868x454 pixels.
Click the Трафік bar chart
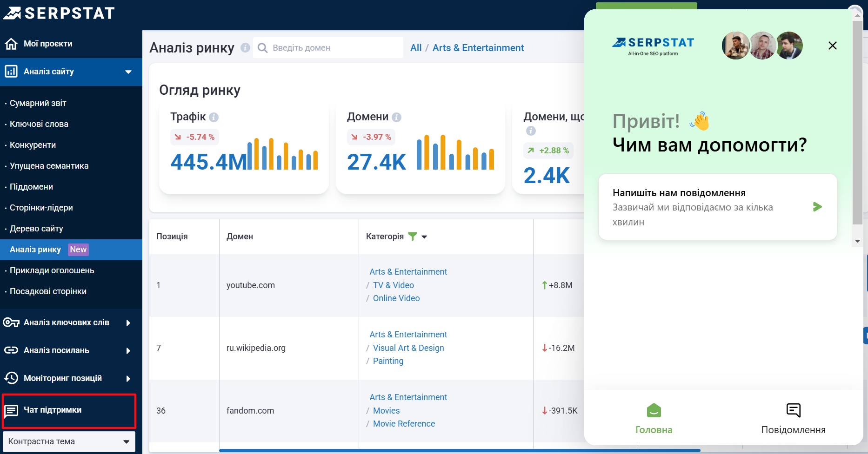point(283,154)
